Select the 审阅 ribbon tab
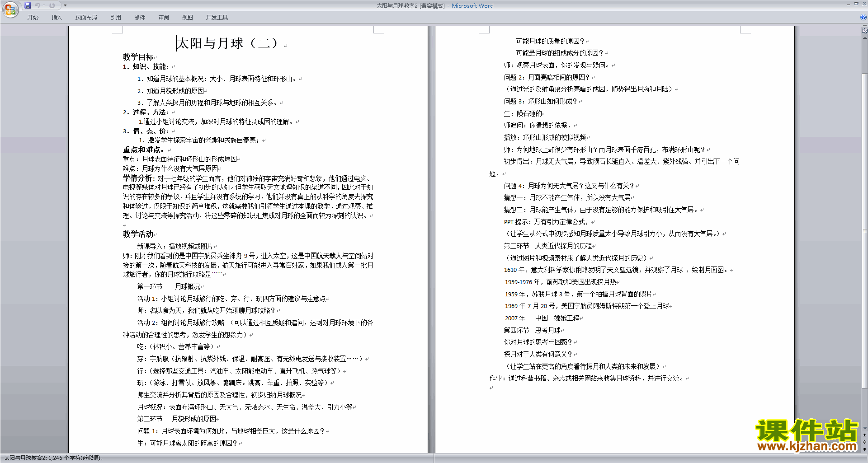Screen dimensions: 868x463 (164, 17)
